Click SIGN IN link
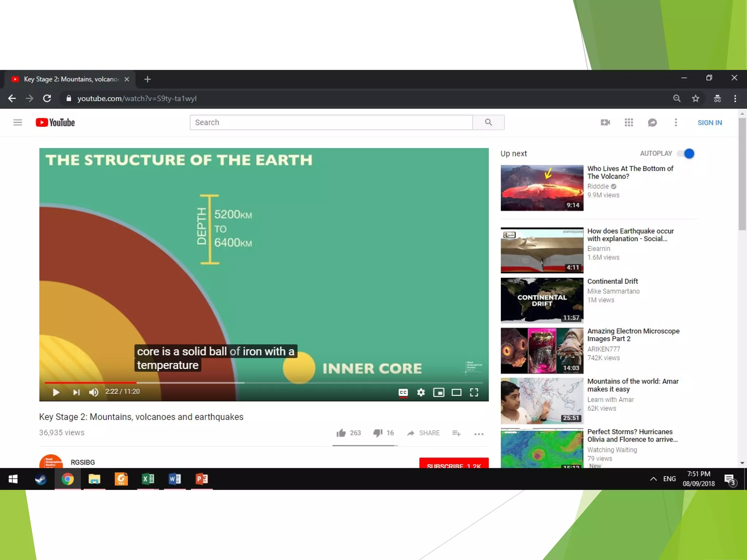The width and height of the screenshot is (747, 560). (x=709, y=123)
